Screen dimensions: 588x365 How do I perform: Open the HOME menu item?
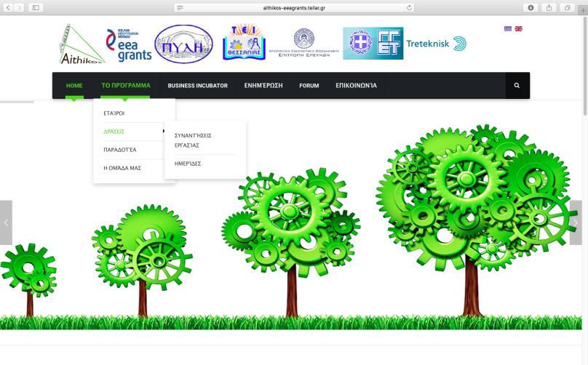coord(74,86)
